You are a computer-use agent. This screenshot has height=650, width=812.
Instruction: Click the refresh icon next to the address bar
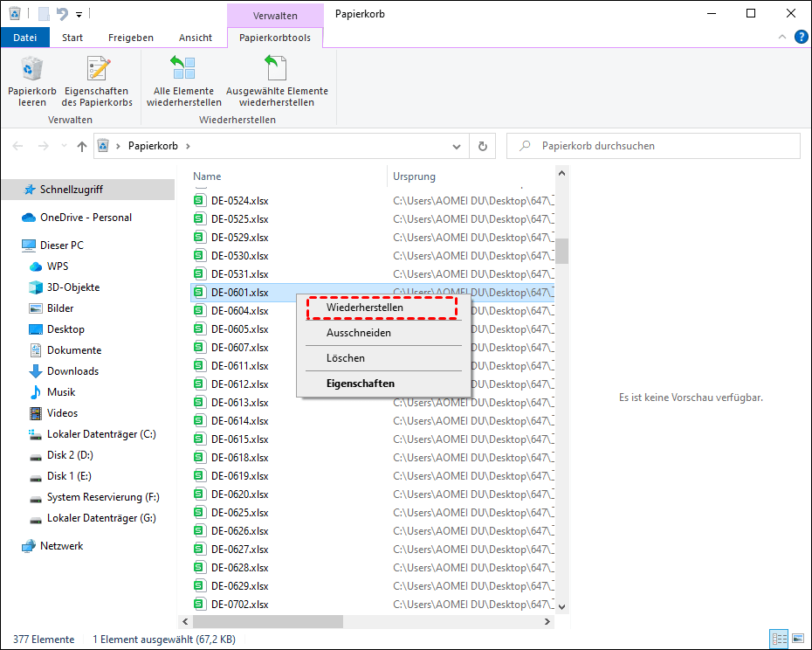tap(483, 146)
